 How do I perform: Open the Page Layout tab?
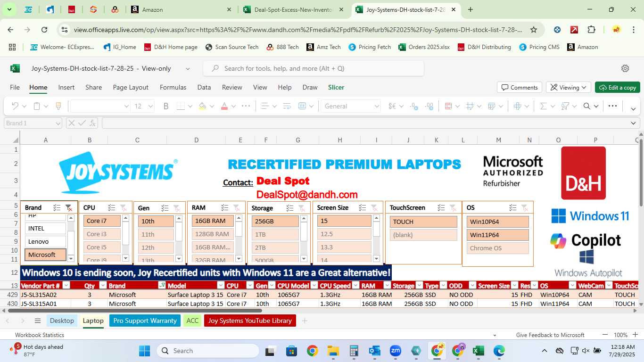pyautogui.click(x=131, y=87)
